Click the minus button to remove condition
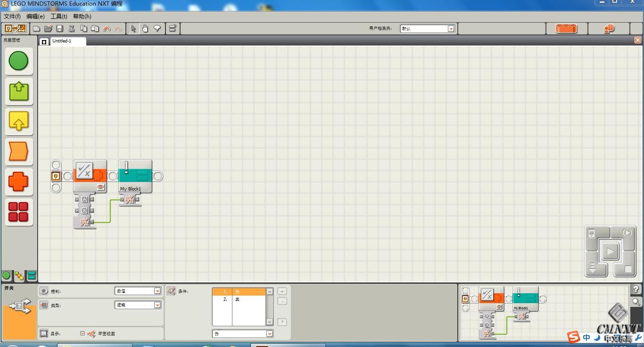The height and width of the screenshot is (347, 644). [282, 301]
